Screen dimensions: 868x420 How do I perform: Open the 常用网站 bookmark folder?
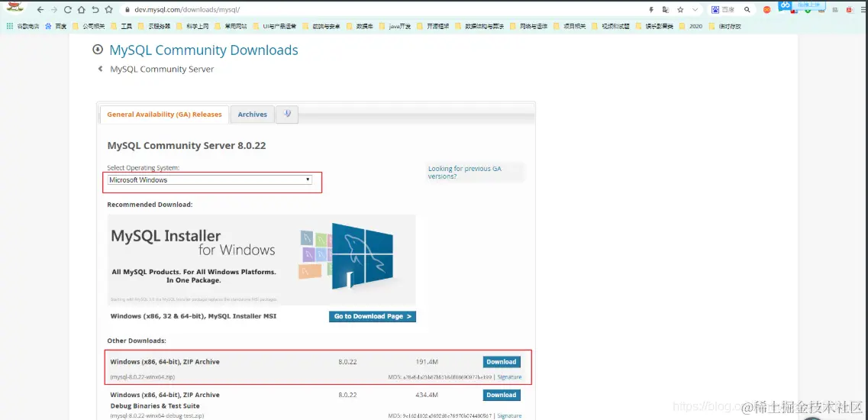point(231,26)
